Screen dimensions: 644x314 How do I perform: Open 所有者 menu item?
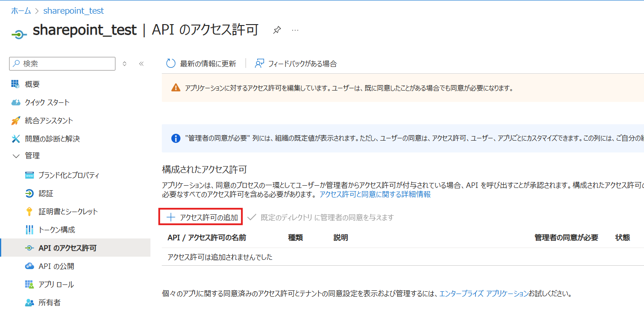pyautogui.click(x=50, y=303)
